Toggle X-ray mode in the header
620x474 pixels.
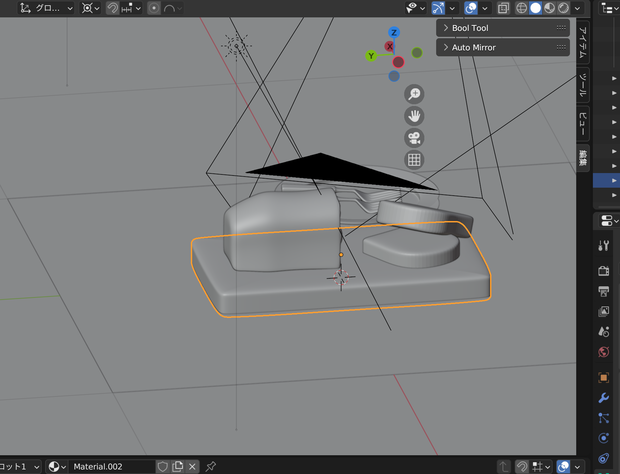pyautogui.click(x=503, y=8)
